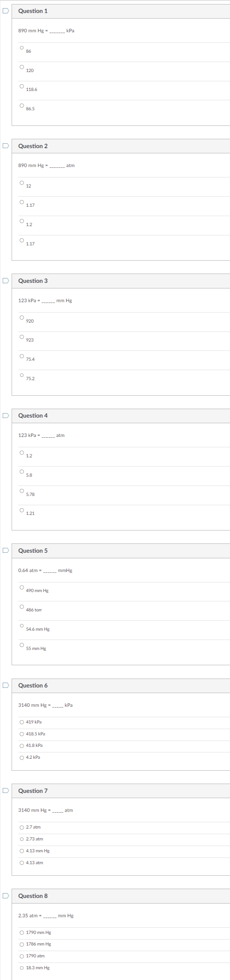Choose 1.17 as the answer to Question 2
Screen dimensions: 230x980
(21, 202)
